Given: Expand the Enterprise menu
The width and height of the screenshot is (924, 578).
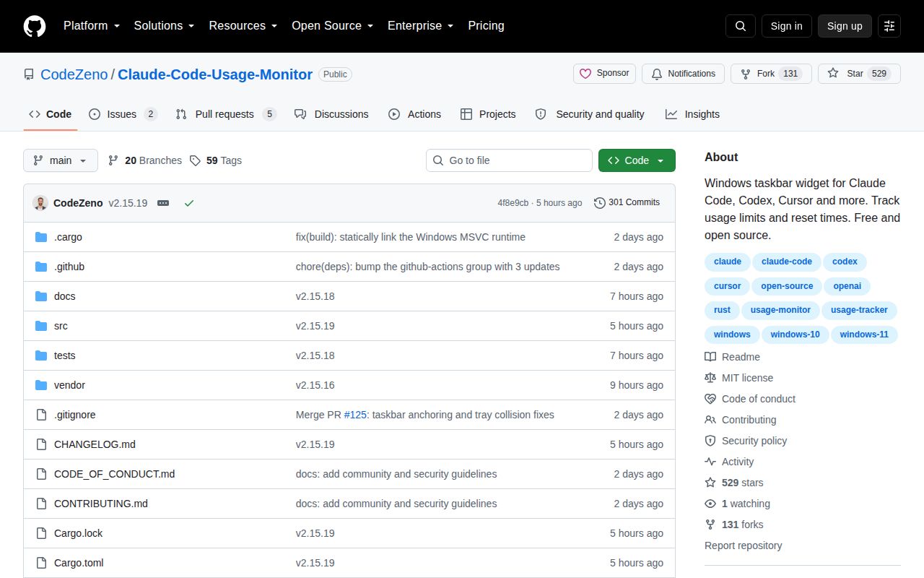Looking at the screenshot, I should (x=420, y=26).
